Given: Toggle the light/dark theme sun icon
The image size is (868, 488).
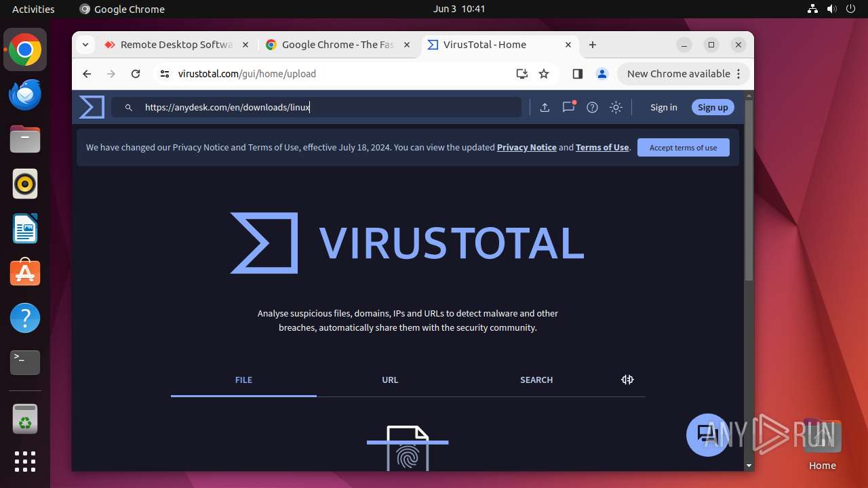Looking at the screenshot, I should click(x=616, y=107).
